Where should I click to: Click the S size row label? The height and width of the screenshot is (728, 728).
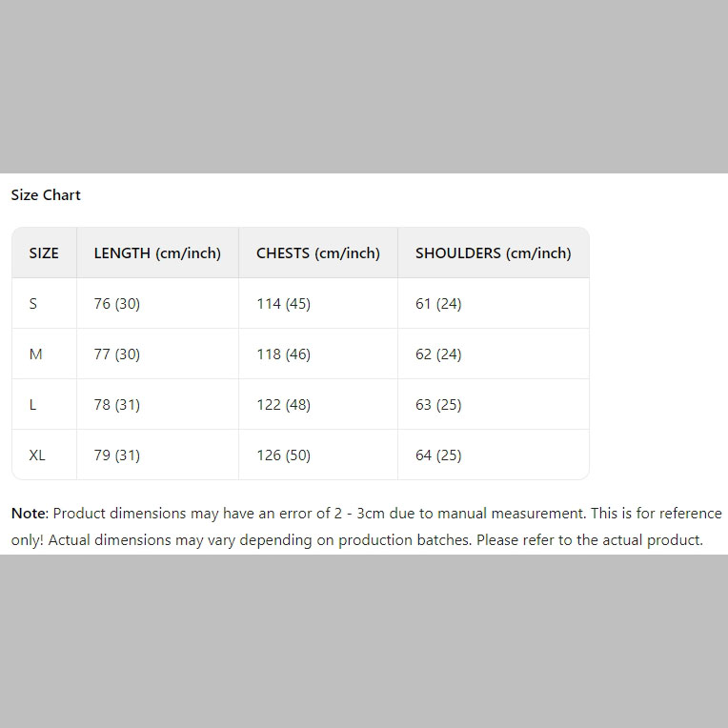tap(33, 304)
